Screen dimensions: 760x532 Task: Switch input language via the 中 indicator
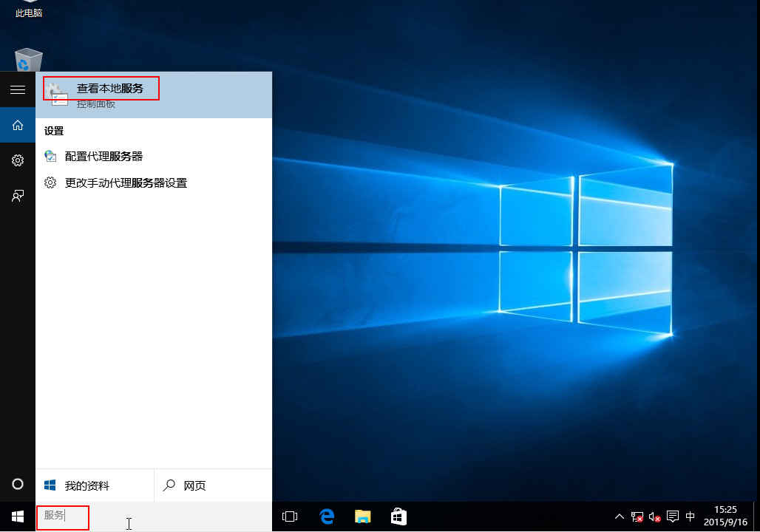[x=690, y=516]
